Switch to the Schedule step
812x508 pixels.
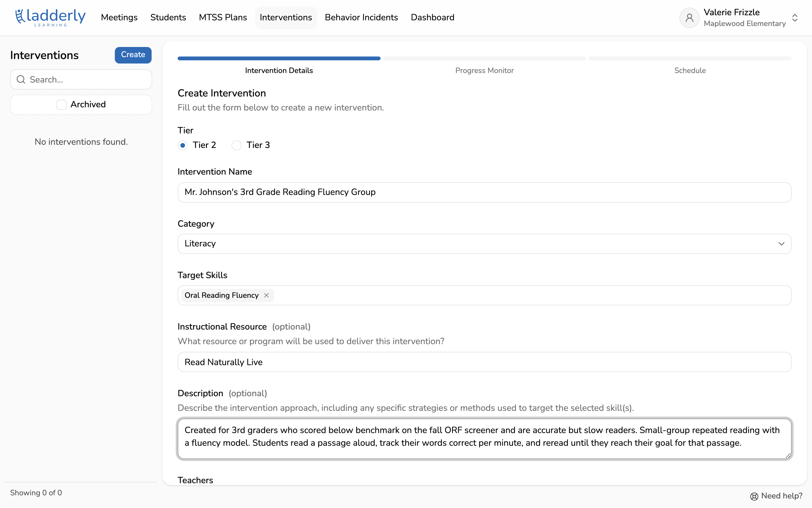point(690,70)
